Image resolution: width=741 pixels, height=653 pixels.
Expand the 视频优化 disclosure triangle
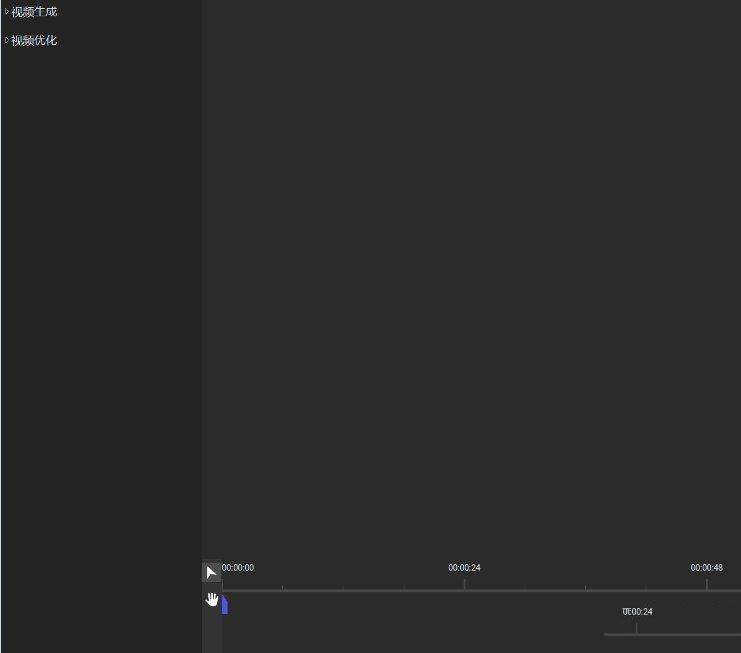[6, 41]
